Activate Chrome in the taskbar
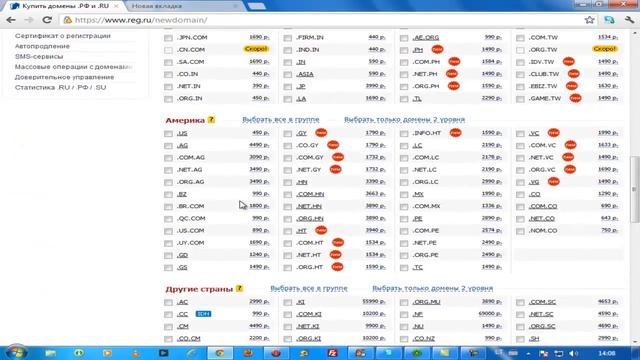 click(220, 353)
